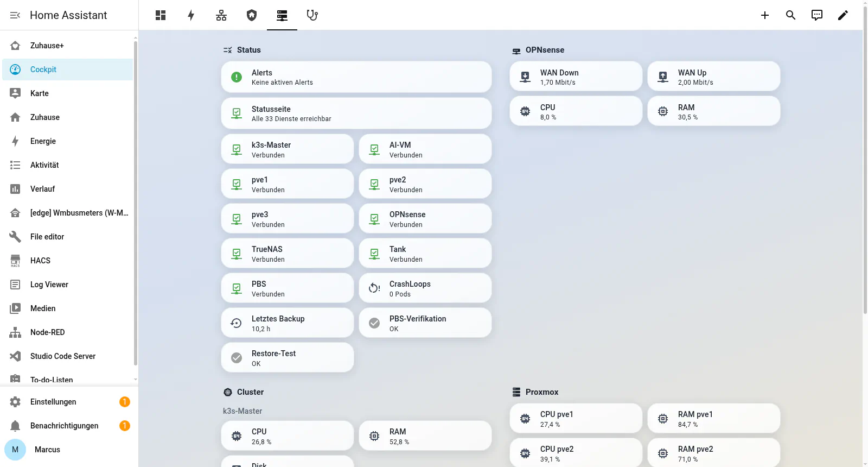Open the CPU pve2 tile

pos(576,453)
